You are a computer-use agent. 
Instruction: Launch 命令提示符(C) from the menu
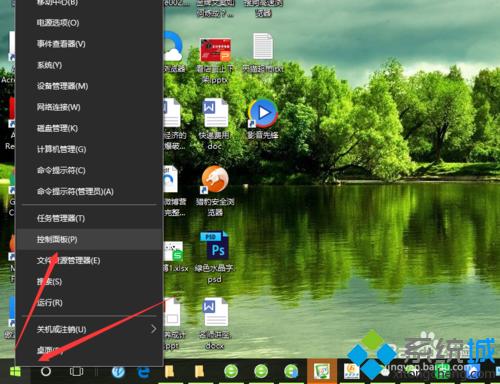(89, 171)
